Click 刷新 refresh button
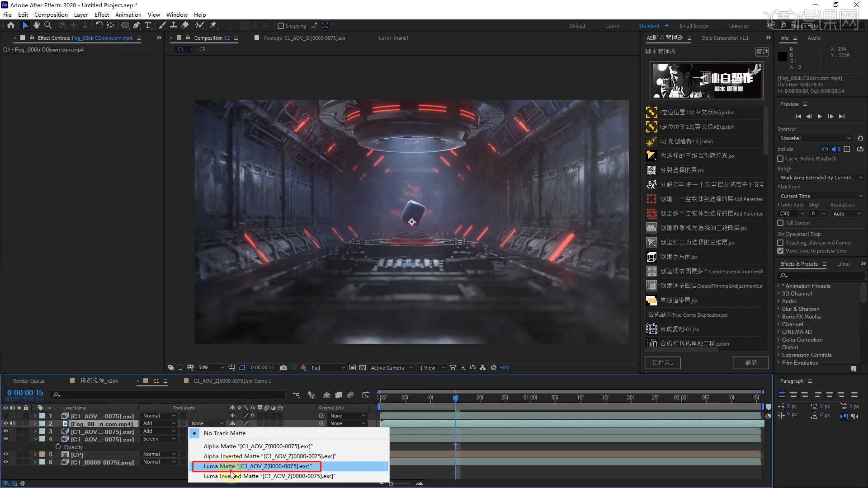Viewport: 868px width, 488px height. (751, 362)
